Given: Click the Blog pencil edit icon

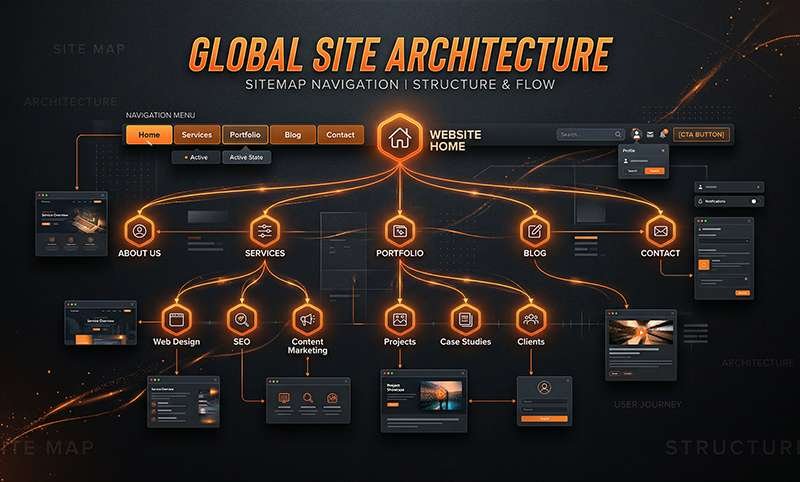Looking at the screenshot, I should [x=535, y=230].
